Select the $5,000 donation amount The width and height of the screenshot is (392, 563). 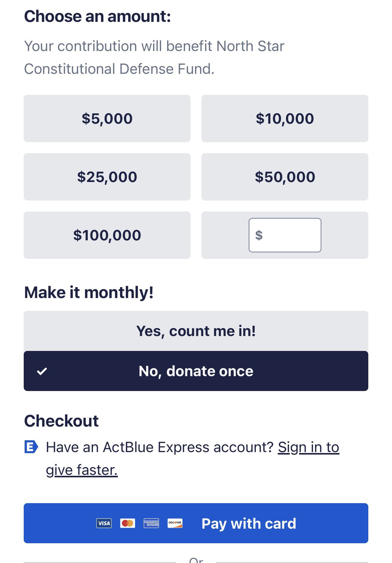tap(107, 118)
